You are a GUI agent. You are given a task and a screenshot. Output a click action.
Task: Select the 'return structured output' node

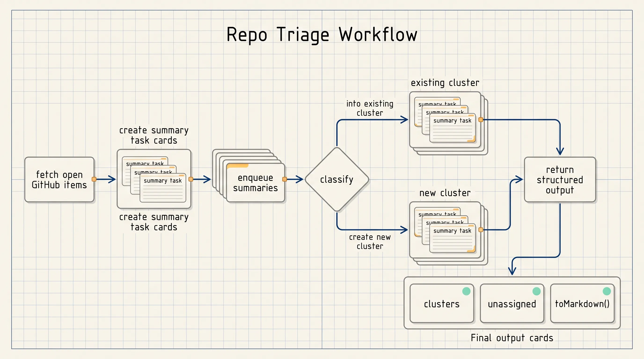tap(560, 179)
